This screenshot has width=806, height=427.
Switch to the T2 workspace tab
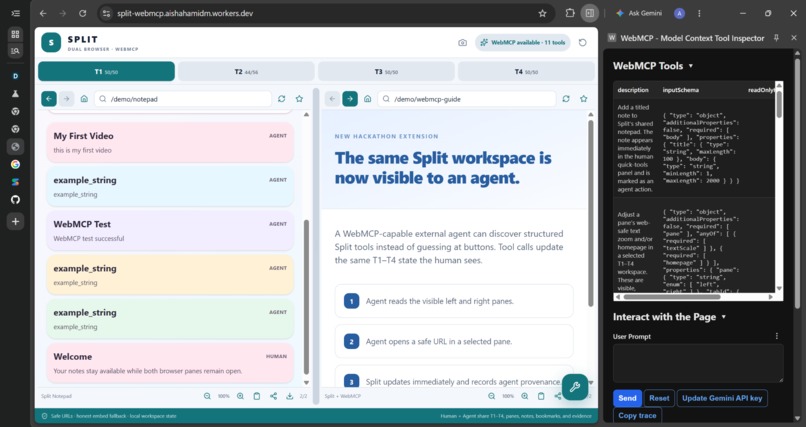coord(246,71)
